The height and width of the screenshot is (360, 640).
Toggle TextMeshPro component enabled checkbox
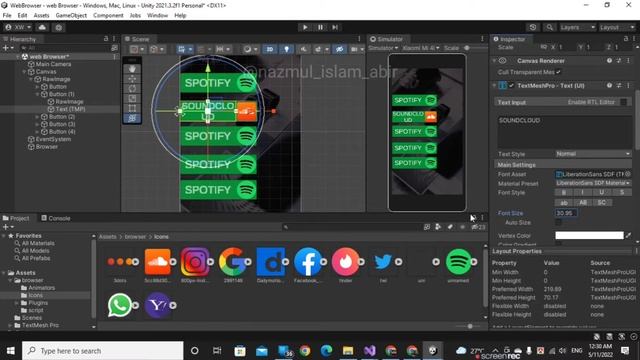(511, 86)
